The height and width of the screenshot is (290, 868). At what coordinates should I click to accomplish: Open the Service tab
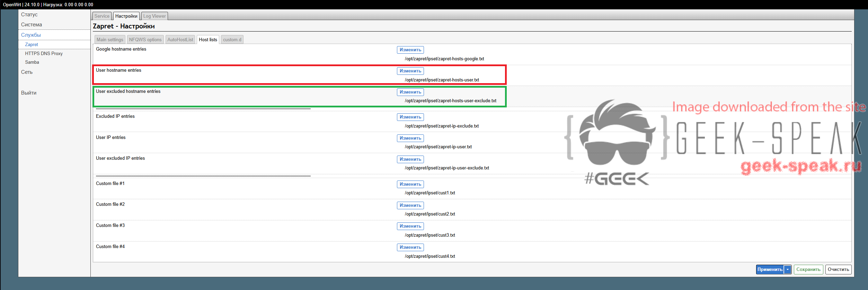[x=102, y=16]
